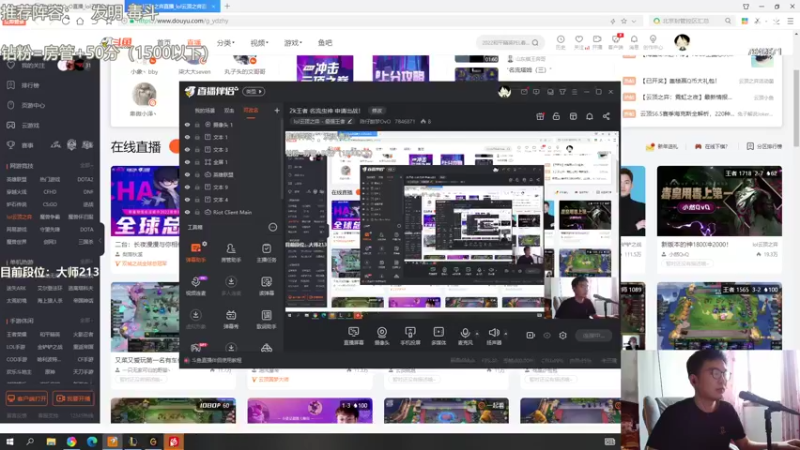Open the toolbox more options circle button

[272, 227]
